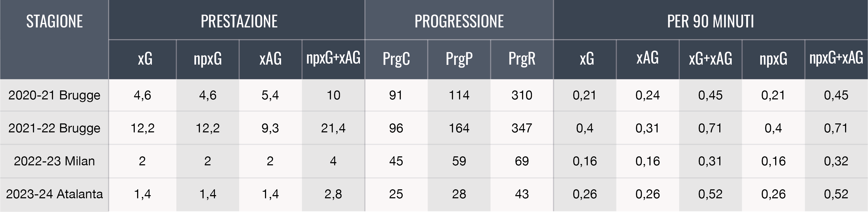The width and height of the screenshot is (868, 212).
Task: Click the 2022-23 Milan row label
Action: 54,161
